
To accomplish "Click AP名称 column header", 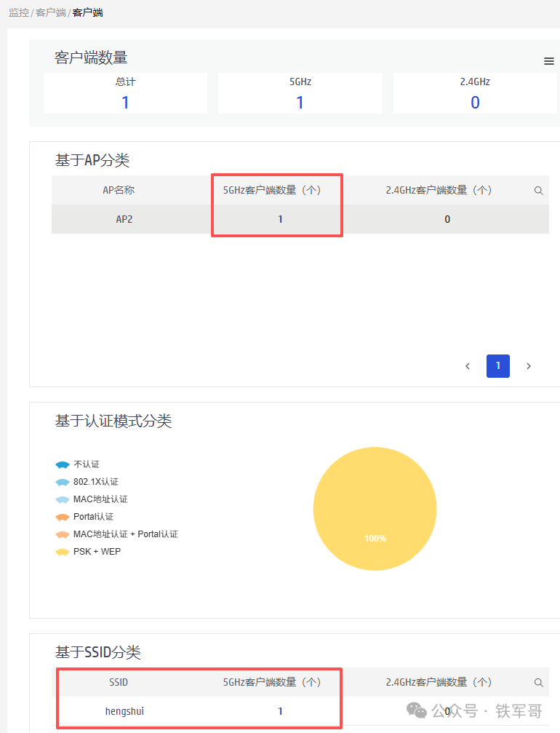I will [119, 190].
